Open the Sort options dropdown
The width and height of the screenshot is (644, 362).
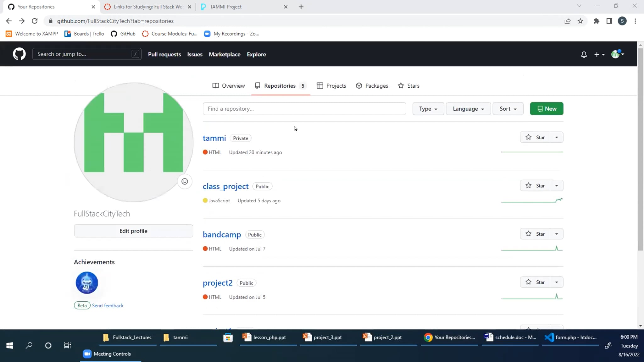(508, 109)
